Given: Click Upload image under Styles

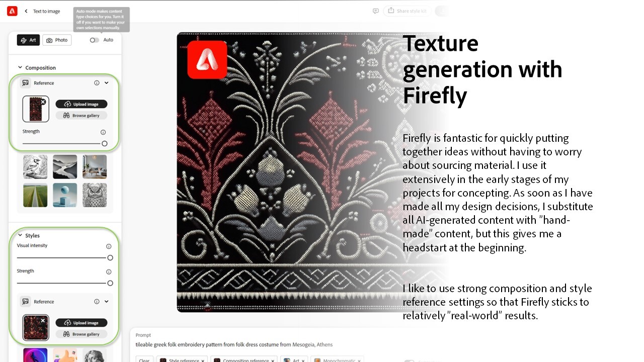Looking at the screenshot, I should 82,323.
